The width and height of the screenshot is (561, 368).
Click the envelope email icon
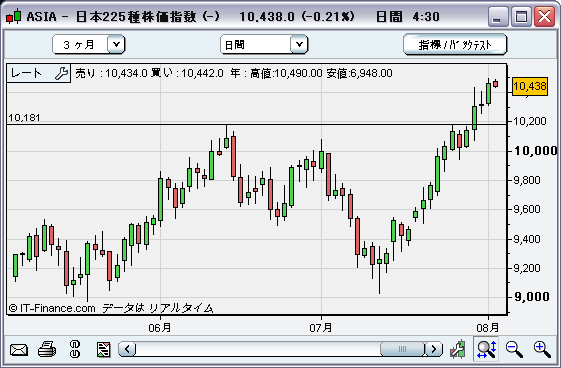tap(19, 349)
